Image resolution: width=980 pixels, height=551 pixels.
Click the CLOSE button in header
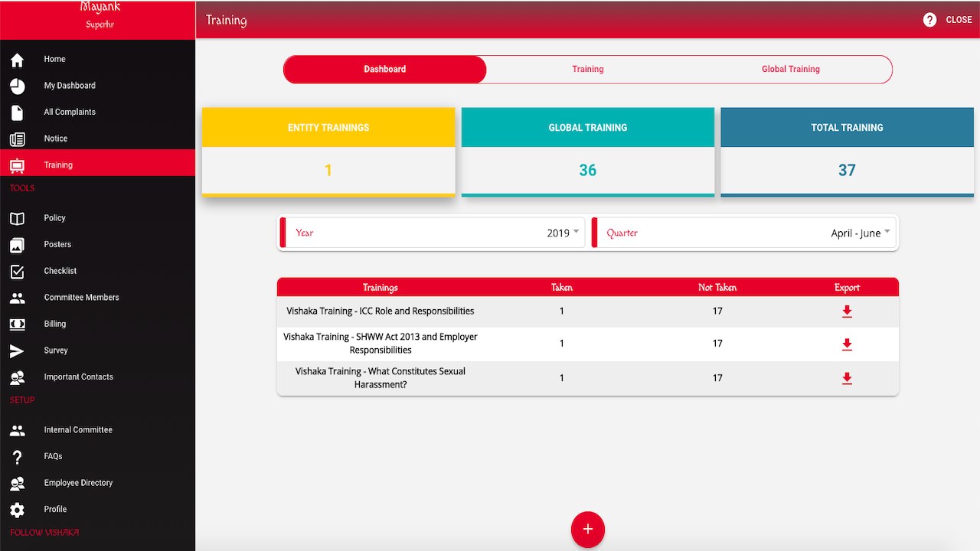[x=959, y=20]
